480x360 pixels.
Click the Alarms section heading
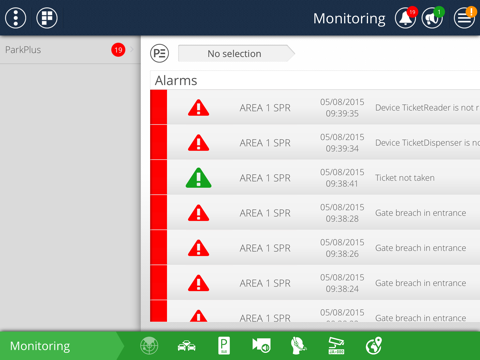coord(176,80)
